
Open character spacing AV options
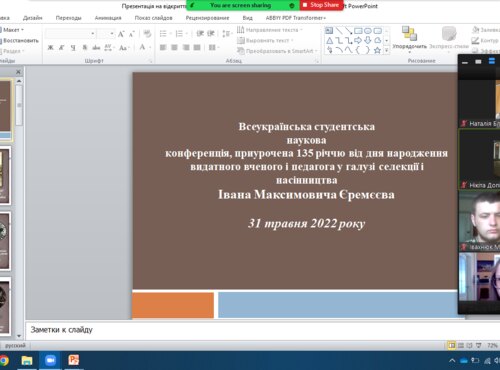pyautogui.click(x=108, y=48)
